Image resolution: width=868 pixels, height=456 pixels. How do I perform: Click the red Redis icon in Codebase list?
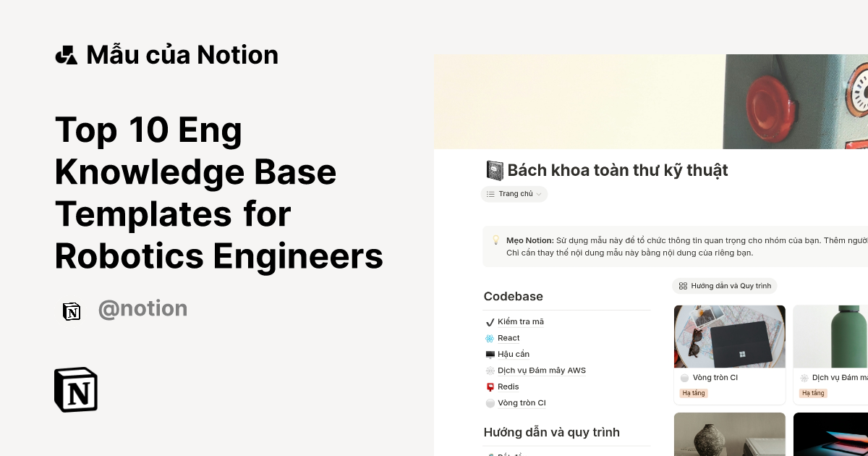[490, 387]
